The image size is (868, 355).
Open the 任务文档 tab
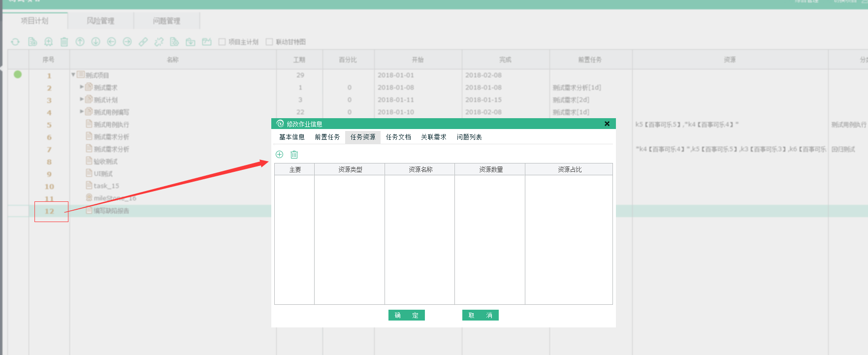(398, 137)
